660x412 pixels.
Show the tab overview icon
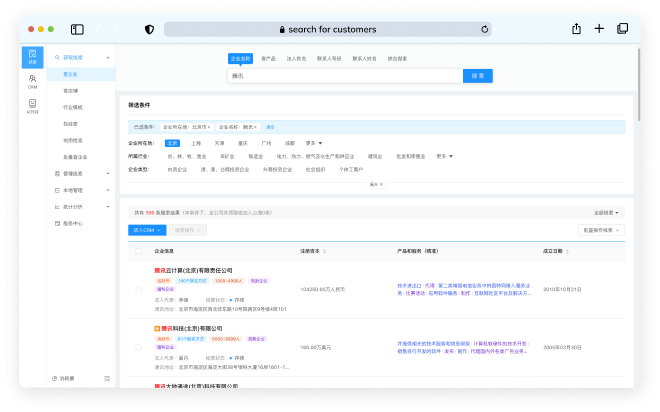coord(622,29)
